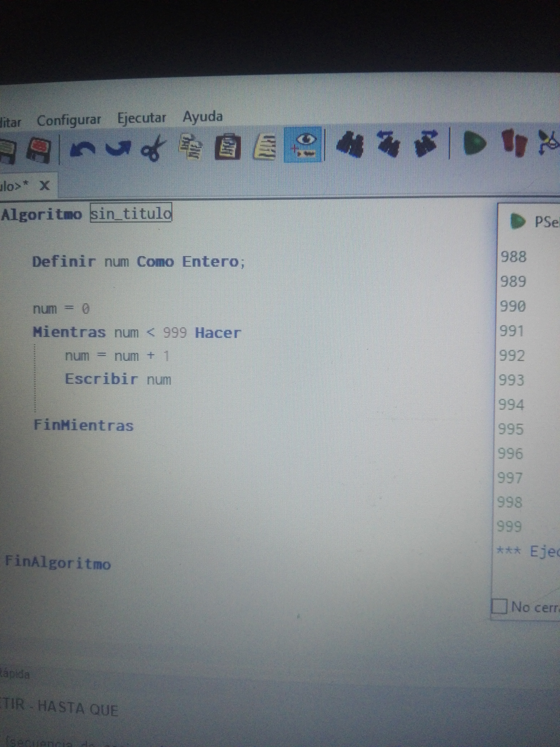
Task: Click output value 988 in PSeInt window
Action: pos(513,256)
